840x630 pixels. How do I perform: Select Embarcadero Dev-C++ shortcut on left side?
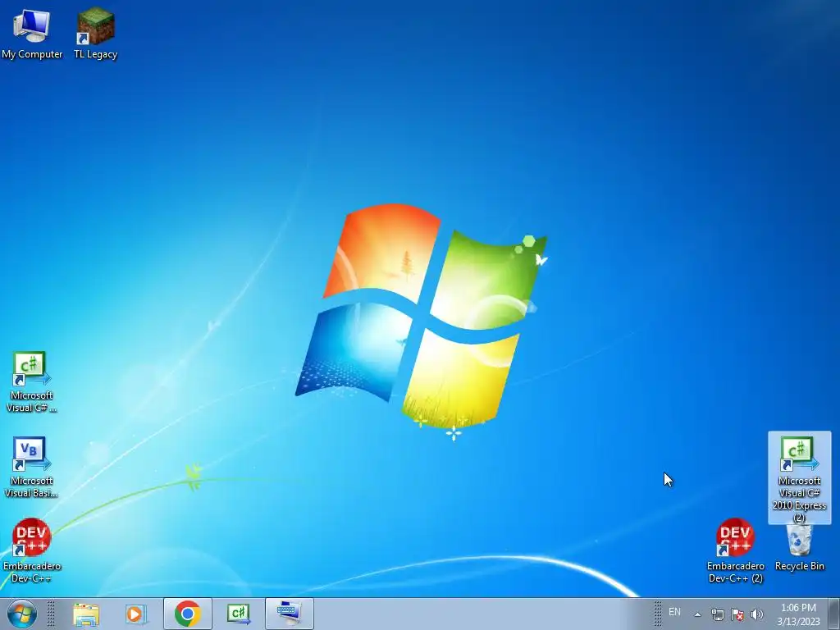[31, 550]
